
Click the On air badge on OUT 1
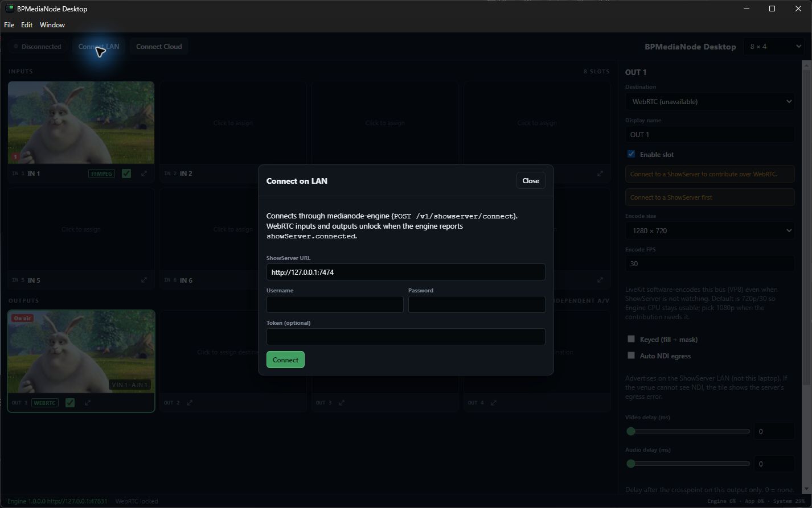pos(22,319)
